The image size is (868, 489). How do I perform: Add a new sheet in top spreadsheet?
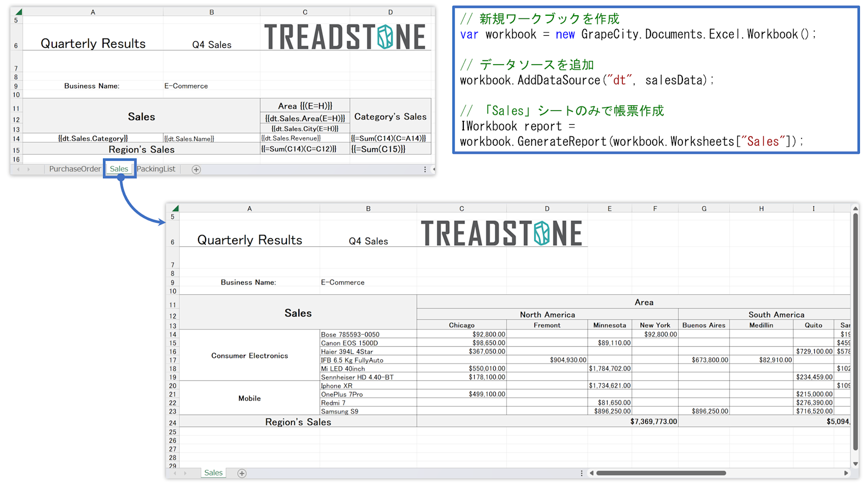tap(196, 169)
